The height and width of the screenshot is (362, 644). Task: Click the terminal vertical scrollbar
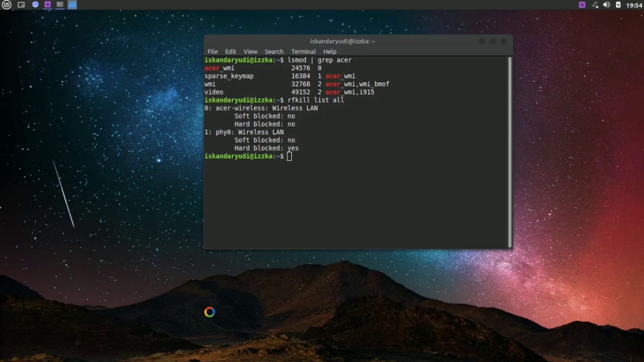pos(510,152)
